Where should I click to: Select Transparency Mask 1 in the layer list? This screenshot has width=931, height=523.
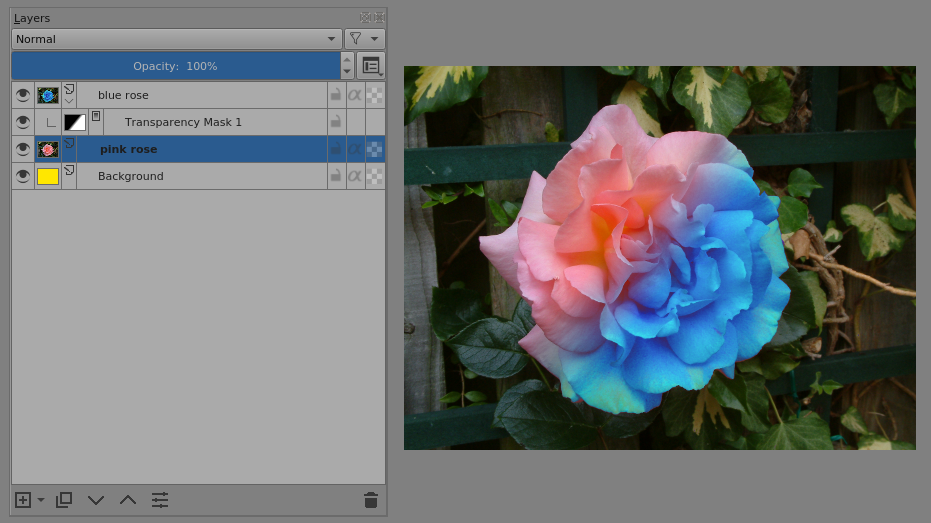tap(183, 122)
